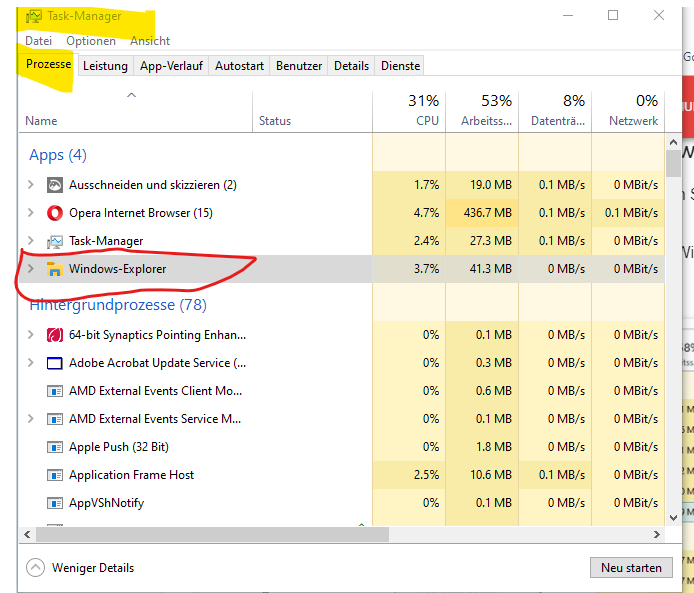Click the 64-bit Synaptics Pointing icon
This screenshot has height=593, width=694.
(54, 335)
